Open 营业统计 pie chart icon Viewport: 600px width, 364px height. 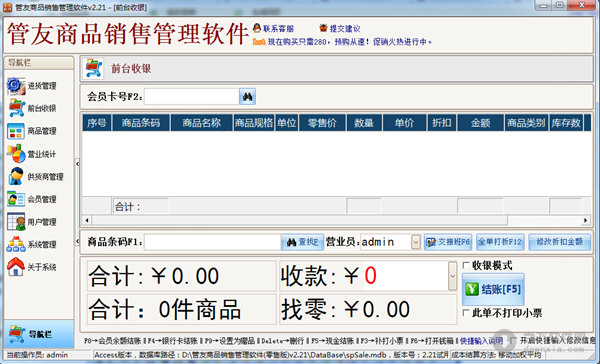coord(16,154)
